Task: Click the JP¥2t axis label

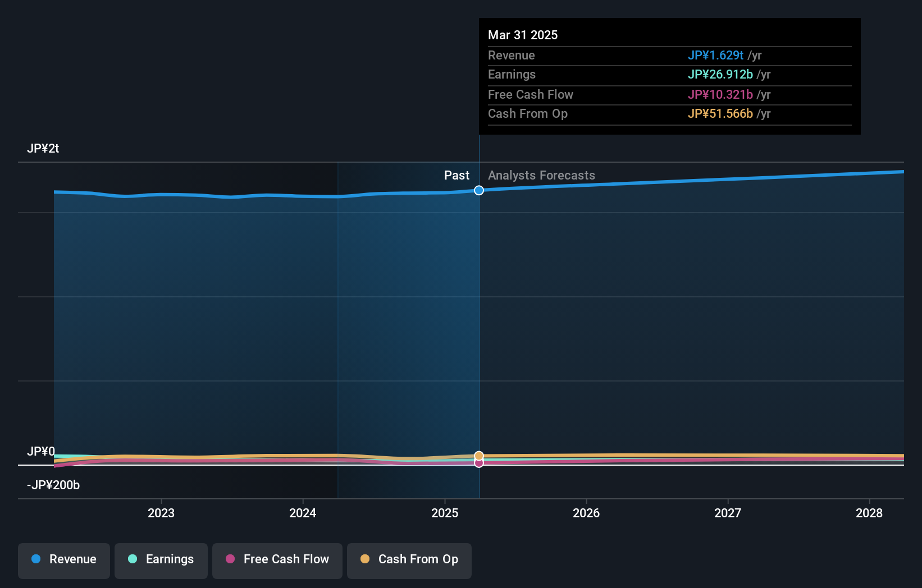Action: tap(43, 148)
